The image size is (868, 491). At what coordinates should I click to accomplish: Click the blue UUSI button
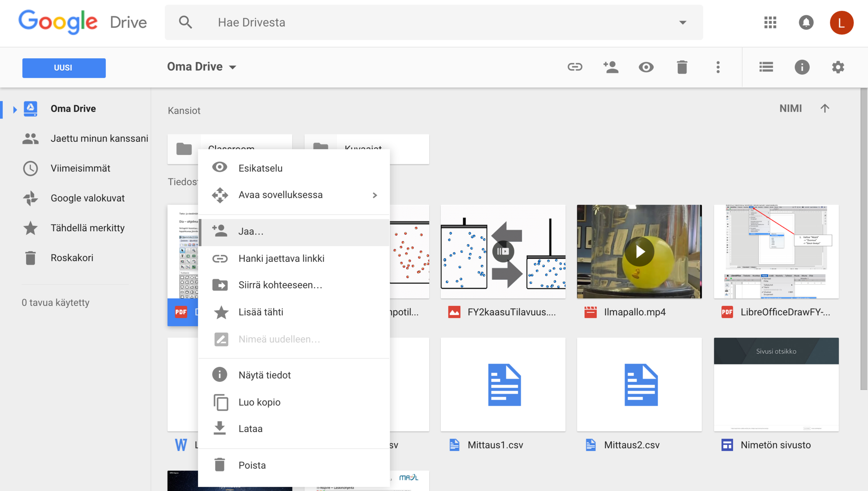[64, 68]
